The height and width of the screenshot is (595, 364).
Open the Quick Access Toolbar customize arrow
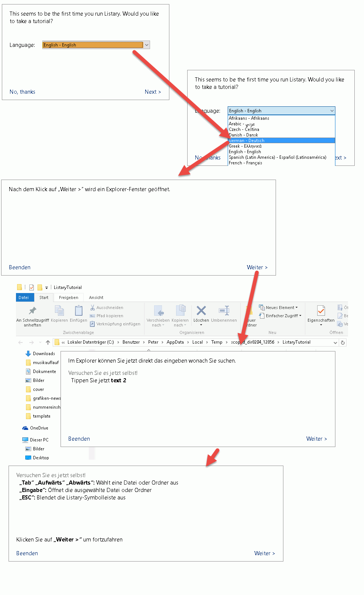tap(46, 287)
